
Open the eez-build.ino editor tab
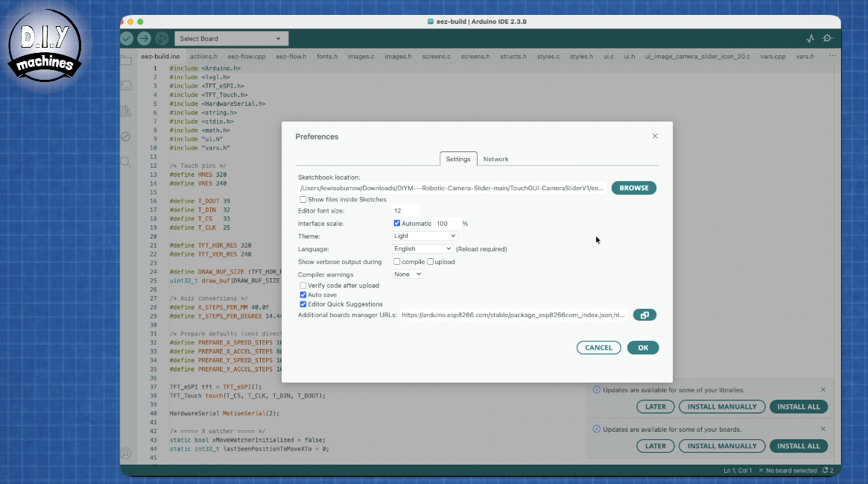tap(160, 57)
